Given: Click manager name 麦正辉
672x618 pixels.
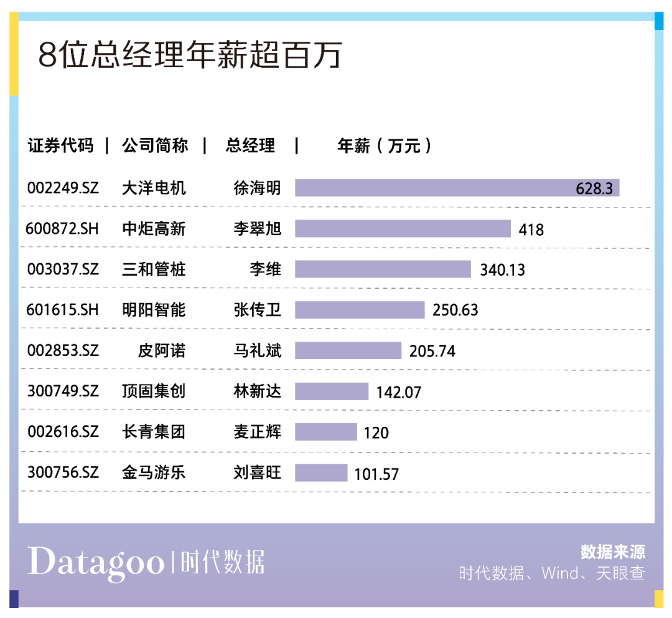Looking at the screenshot, I should (x=257, y=431).
